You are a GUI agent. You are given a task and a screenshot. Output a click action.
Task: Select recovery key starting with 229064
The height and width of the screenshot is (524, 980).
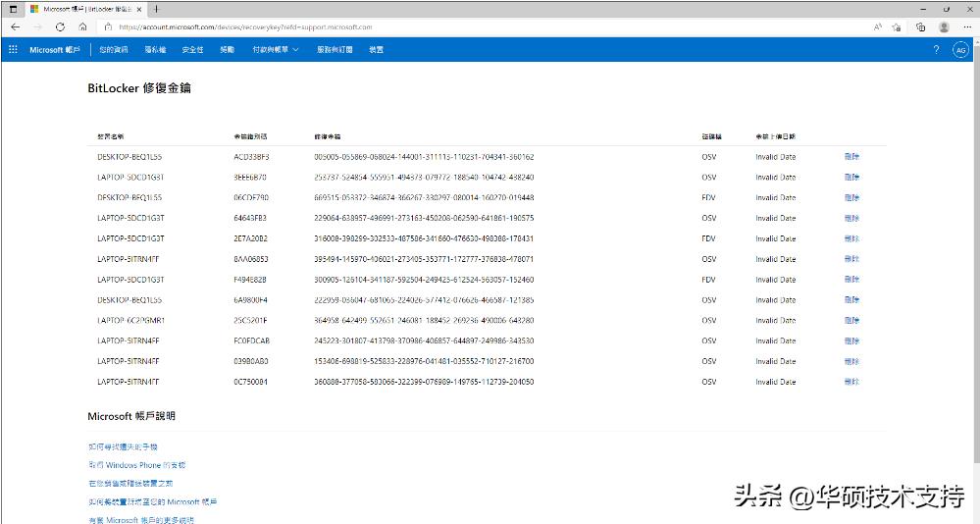tap(424, 218)
